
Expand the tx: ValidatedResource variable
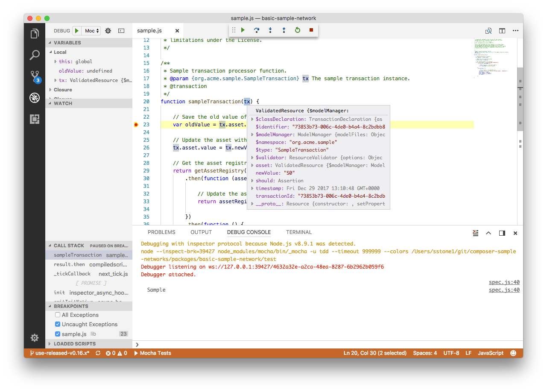(x=55, y=80)
